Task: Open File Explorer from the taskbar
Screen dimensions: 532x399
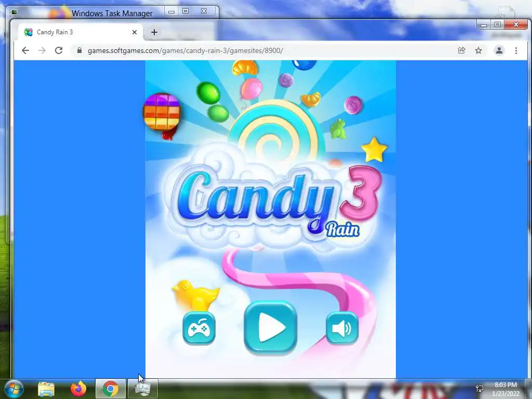Action: click(46, 389)
